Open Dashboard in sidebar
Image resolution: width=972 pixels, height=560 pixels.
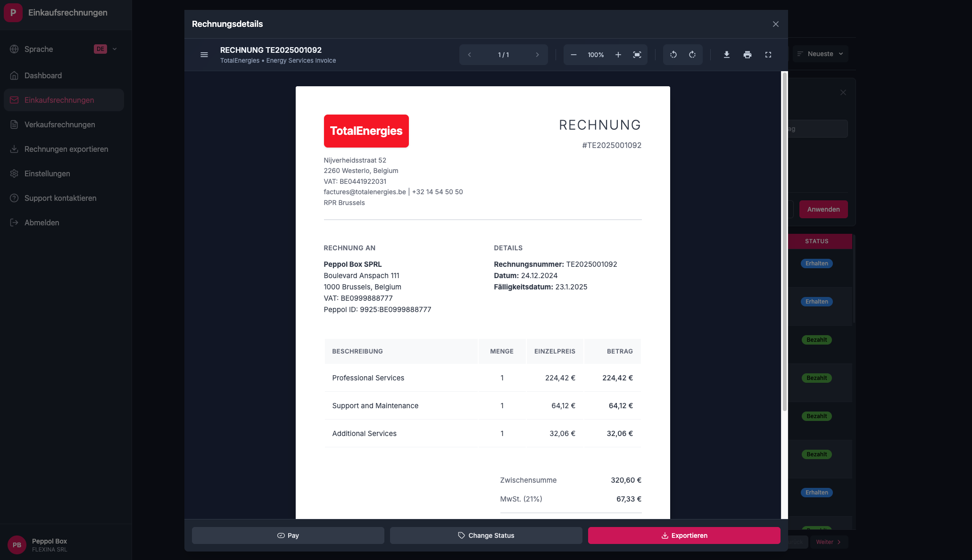click(x=64, y=75)
